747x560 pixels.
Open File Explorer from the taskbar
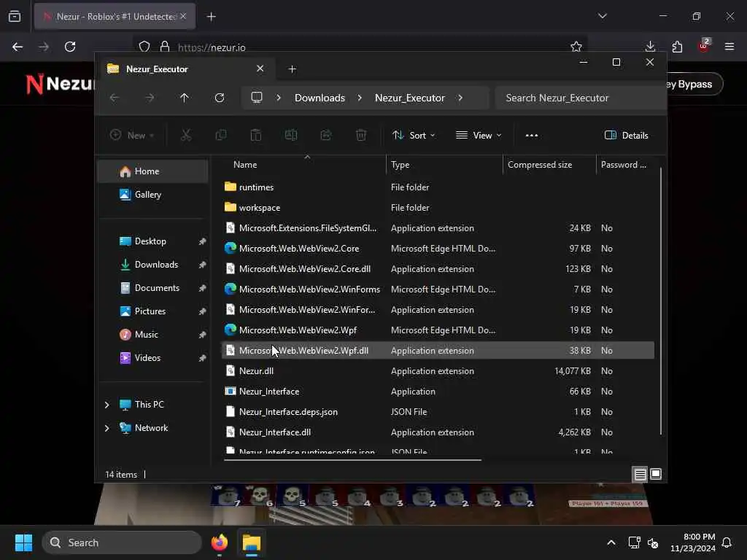click(252, 542)
